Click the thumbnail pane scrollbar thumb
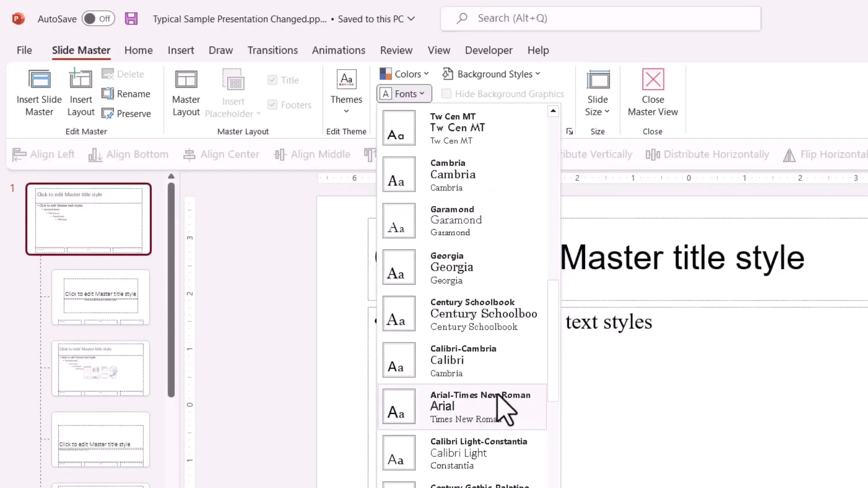The image size is (868, 488). click(x=171, y=290)
